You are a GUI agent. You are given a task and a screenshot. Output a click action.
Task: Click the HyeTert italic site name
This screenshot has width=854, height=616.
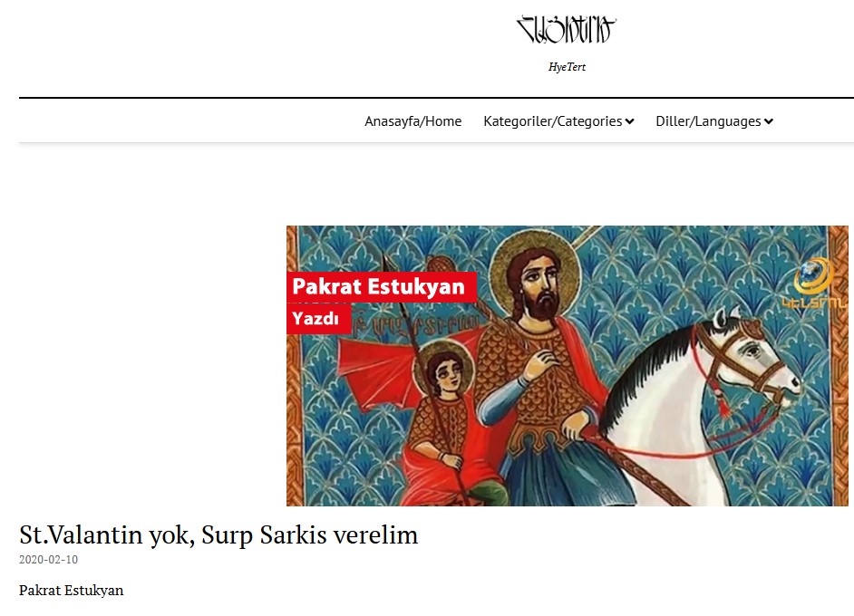(567, 67)
